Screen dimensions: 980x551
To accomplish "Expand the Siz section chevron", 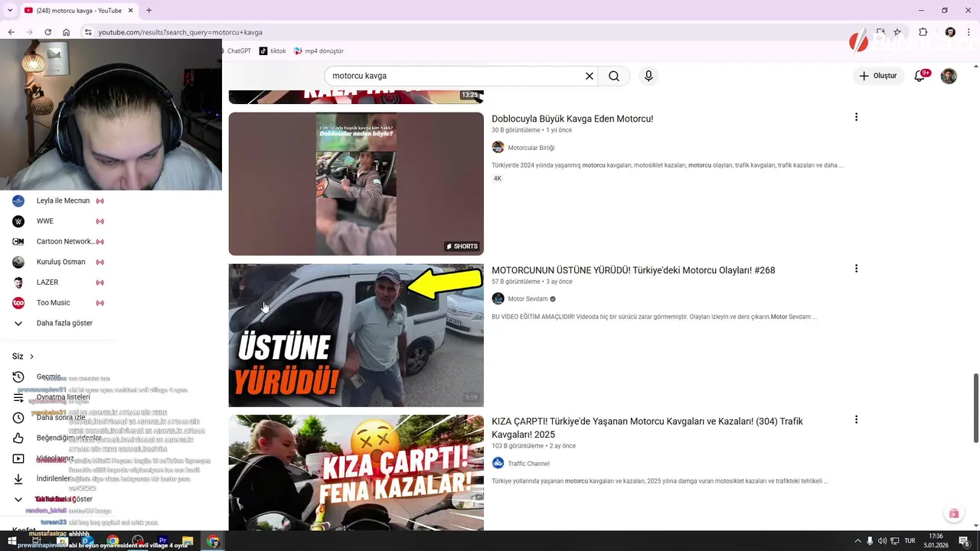I will [x=31, y=357].
